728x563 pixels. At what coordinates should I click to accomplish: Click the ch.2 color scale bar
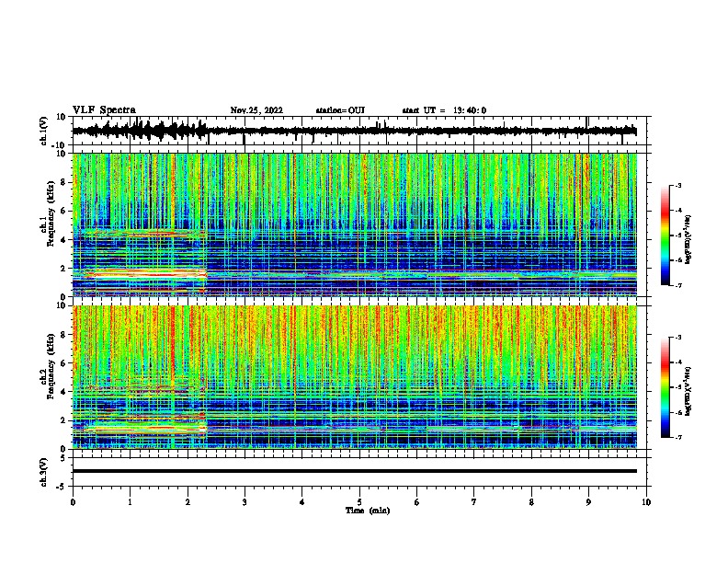[x=665, y=387]
